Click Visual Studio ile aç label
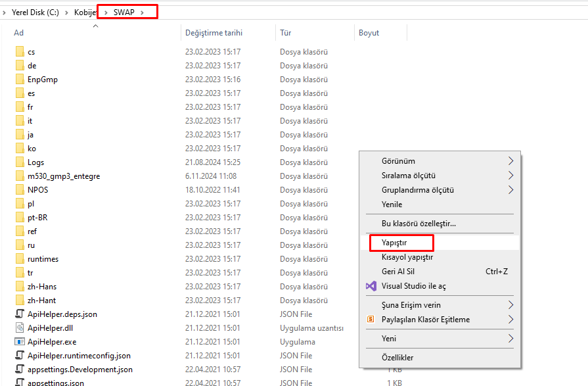This screenshot has width=588, height=386. [x=414, y=286]
